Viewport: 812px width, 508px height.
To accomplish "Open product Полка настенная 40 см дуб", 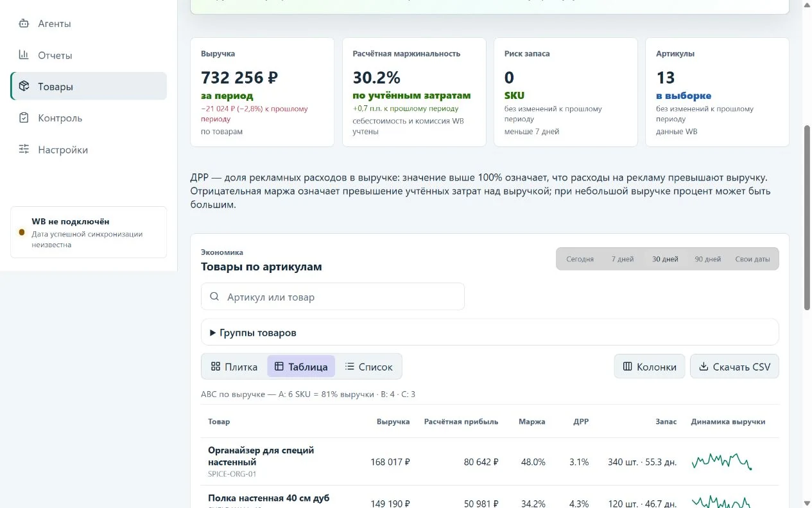I will pyautogui.click(x=268, y=498).
